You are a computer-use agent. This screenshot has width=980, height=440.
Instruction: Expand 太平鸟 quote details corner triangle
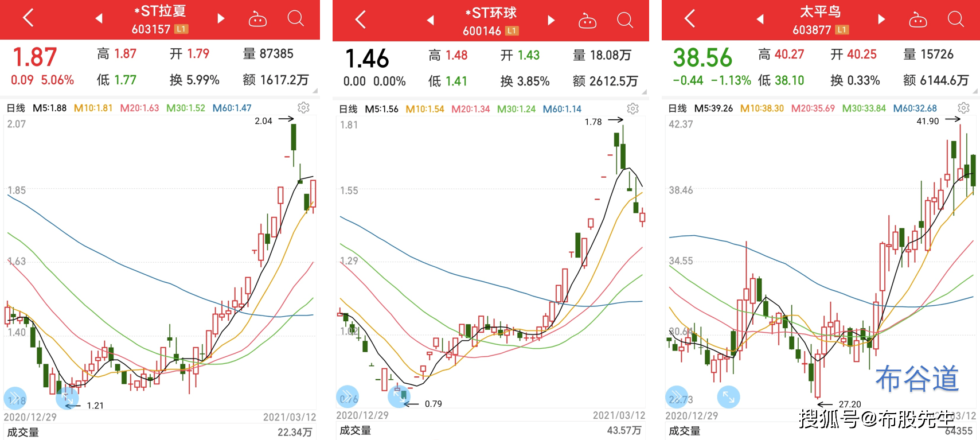(x=974, y=91)
